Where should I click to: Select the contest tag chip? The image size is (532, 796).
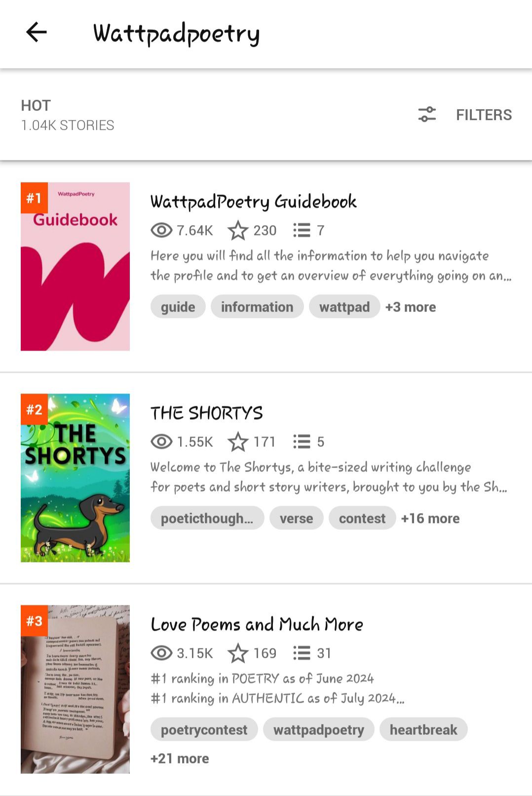(x=362, y=518)
